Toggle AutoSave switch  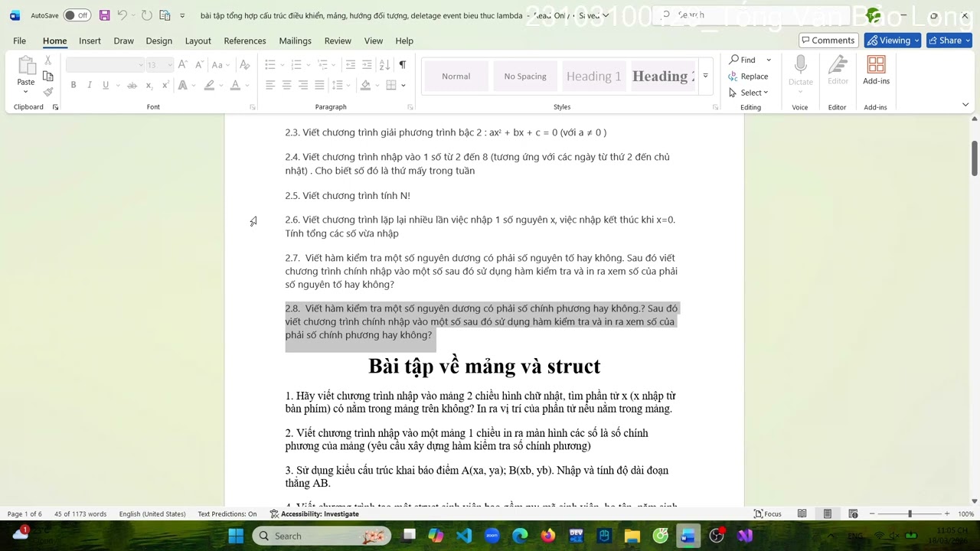77,15
